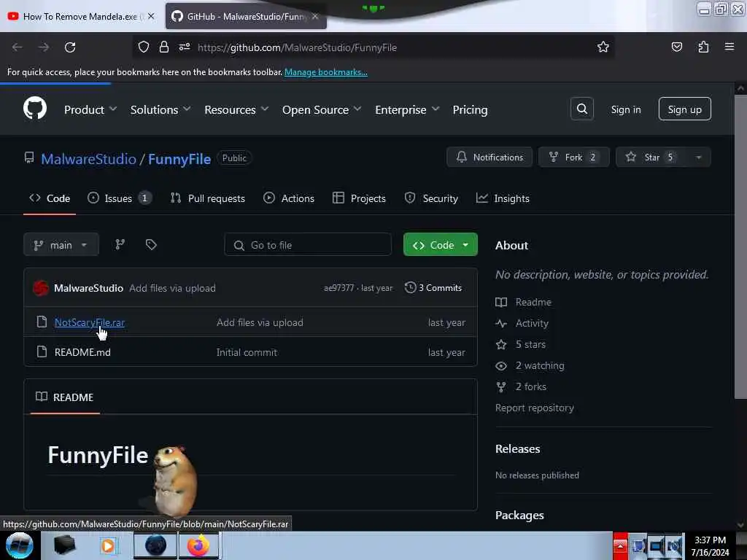This screenshot has width=747, height=560.
Task: Open the green Code dropdown button
Action: (x=440, y=245)
